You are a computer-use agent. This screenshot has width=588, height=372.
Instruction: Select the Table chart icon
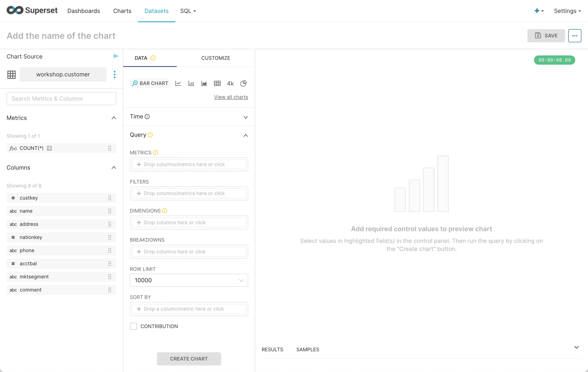(x=218, y=84)
